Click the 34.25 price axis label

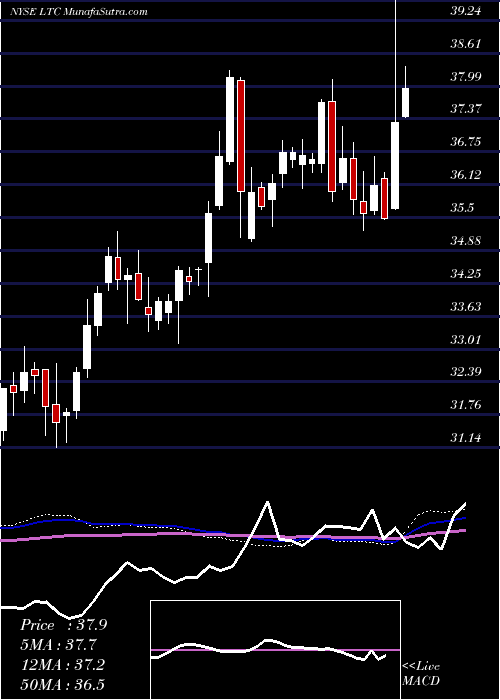tap(466, 274)
